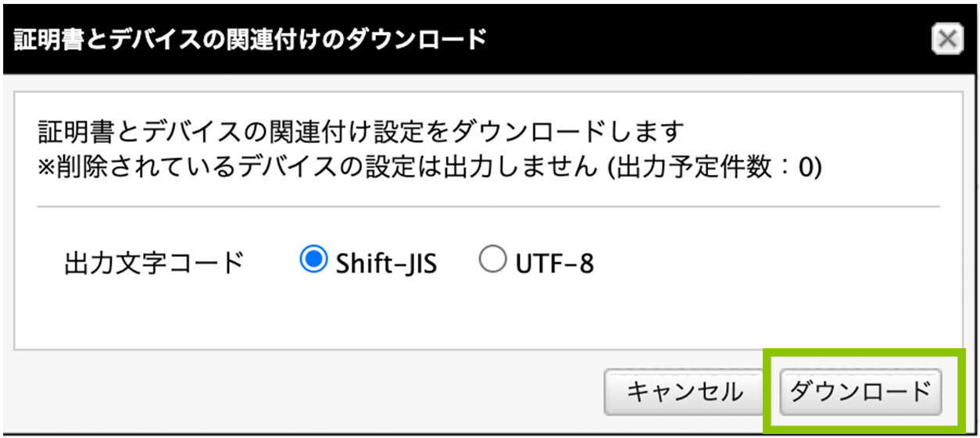
Task: Select the UTF-8 radio button
Action: coord(493,261)
